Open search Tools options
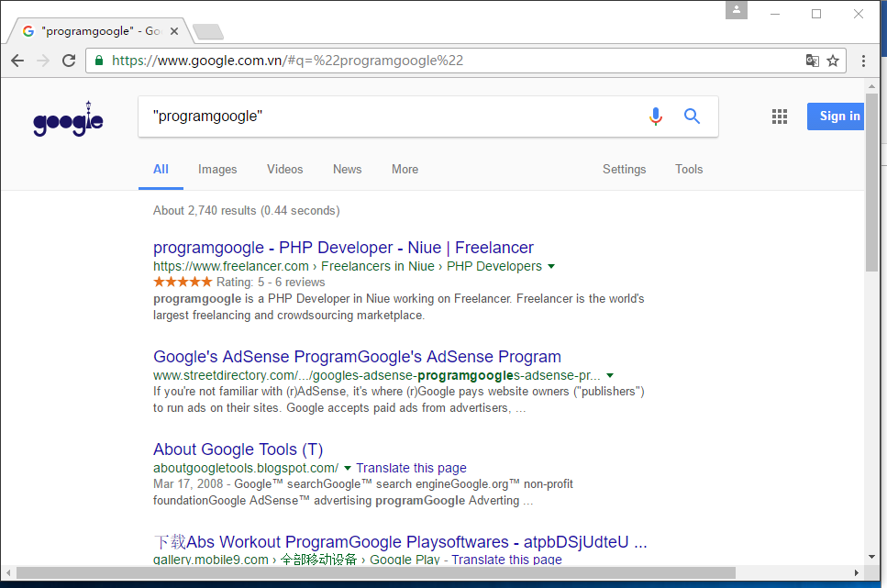Viewport: 887px width, 588px height. click(x=689, y=169)
